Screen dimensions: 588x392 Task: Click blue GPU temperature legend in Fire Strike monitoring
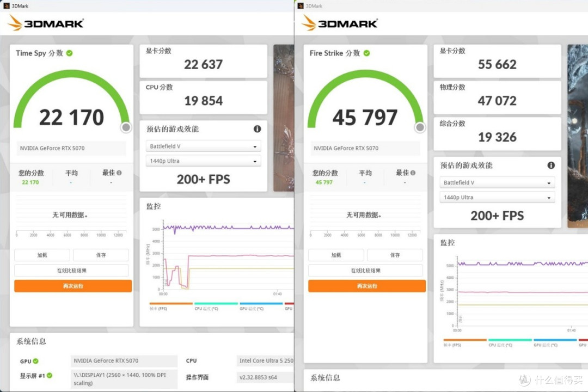click(555, 340)
